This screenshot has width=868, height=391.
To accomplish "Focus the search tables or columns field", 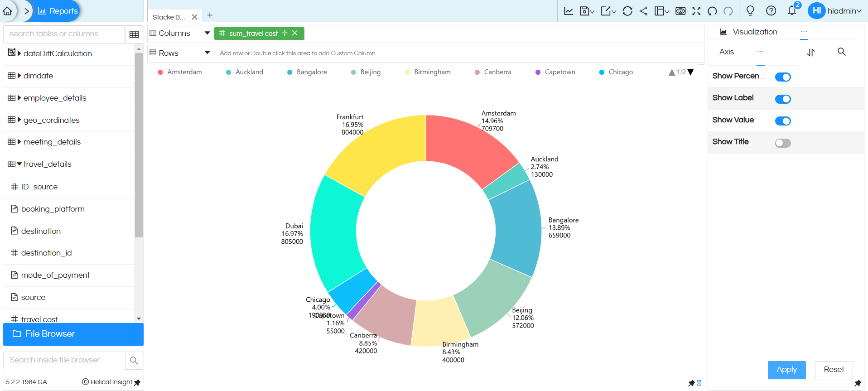I will 64,34.
